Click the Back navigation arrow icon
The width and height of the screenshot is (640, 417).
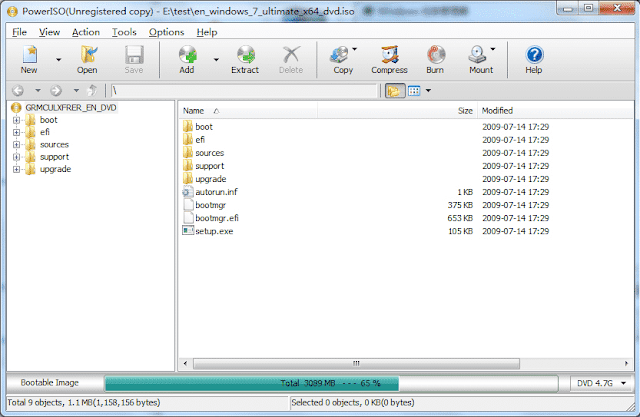point(18,90)
